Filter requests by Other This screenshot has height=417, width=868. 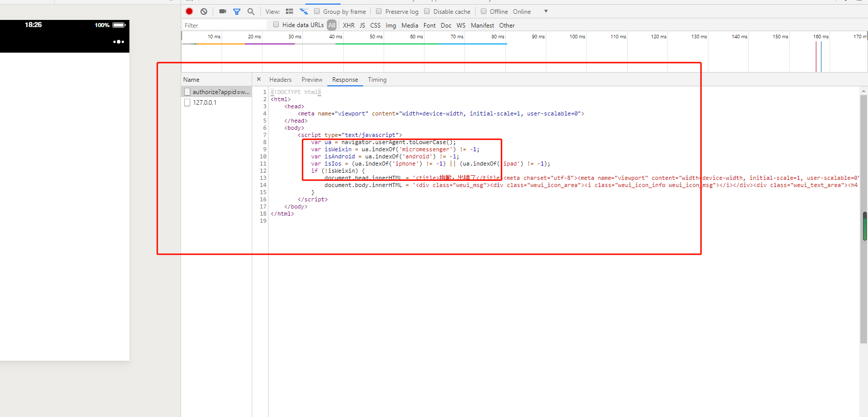point(507,25)
